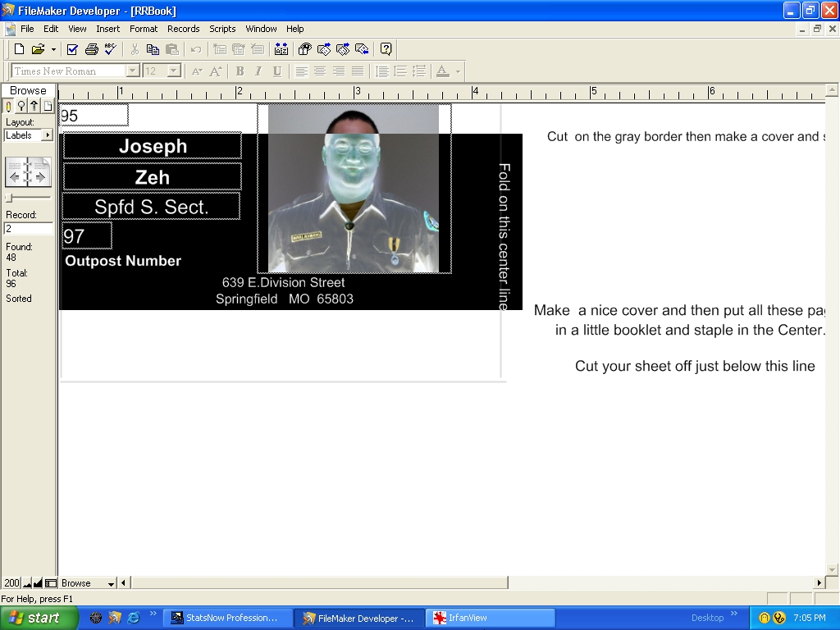Open the Help question mark icon
Image resolution: width=840 pixels, height=630 pixels.
(x=386, y=49)
